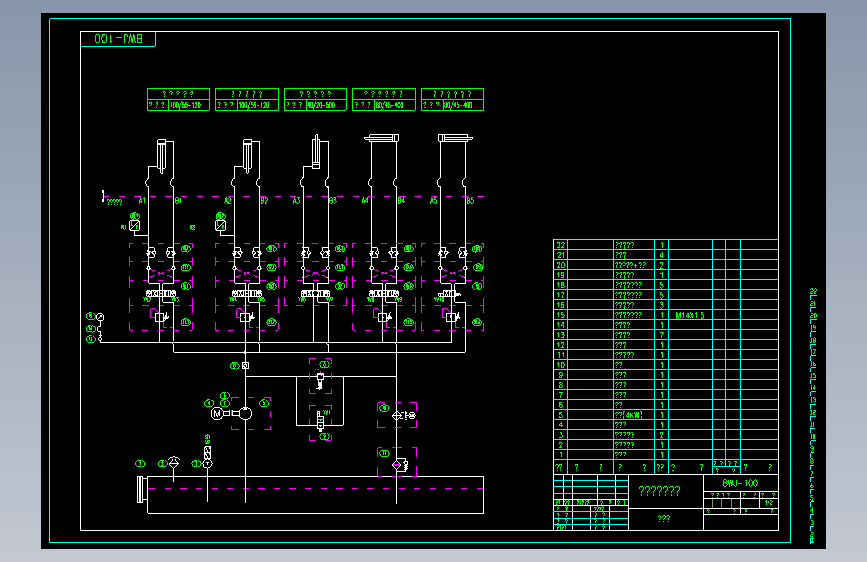The image size is (867, 562).
Task: Select the return filter symbol above the tank
Action: click(x=399, y=465)
